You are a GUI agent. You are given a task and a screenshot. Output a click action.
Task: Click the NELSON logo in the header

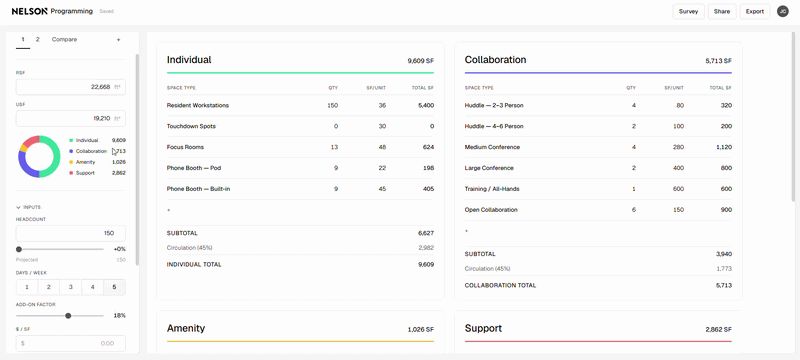pyautogui.click(x=30, y=11)
